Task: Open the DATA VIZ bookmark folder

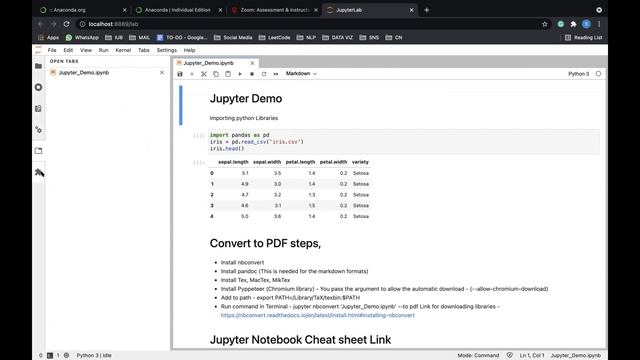Action: coord(338,38)
